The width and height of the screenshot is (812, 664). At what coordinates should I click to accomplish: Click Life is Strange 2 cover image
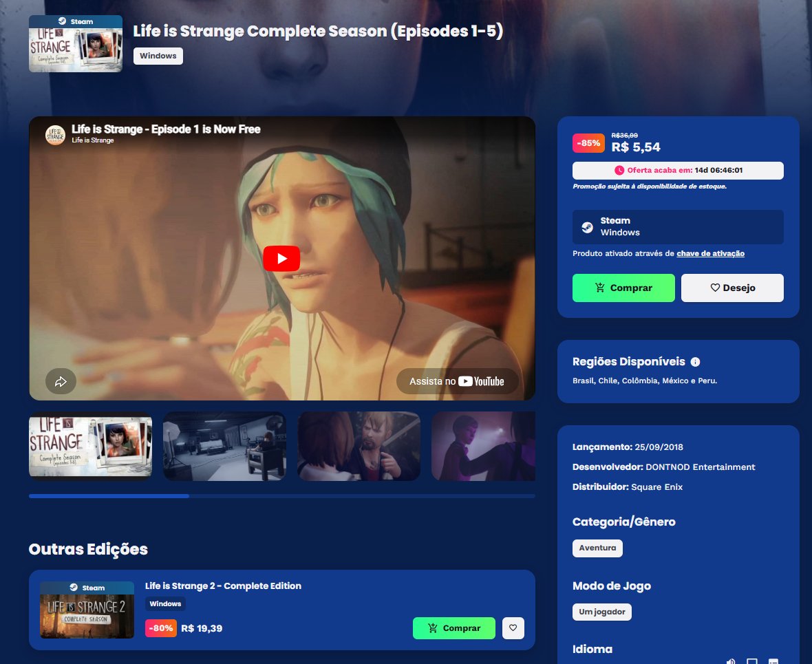point(87,610)
